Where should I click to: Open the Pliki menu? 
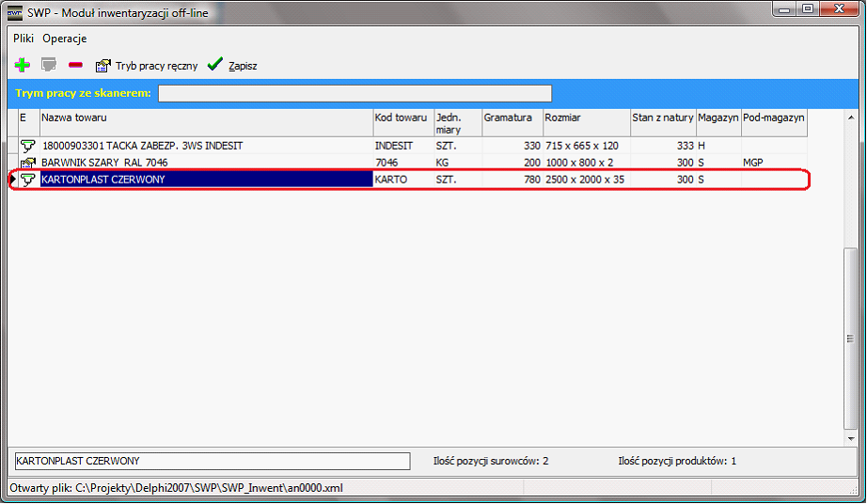click(24, 39)
